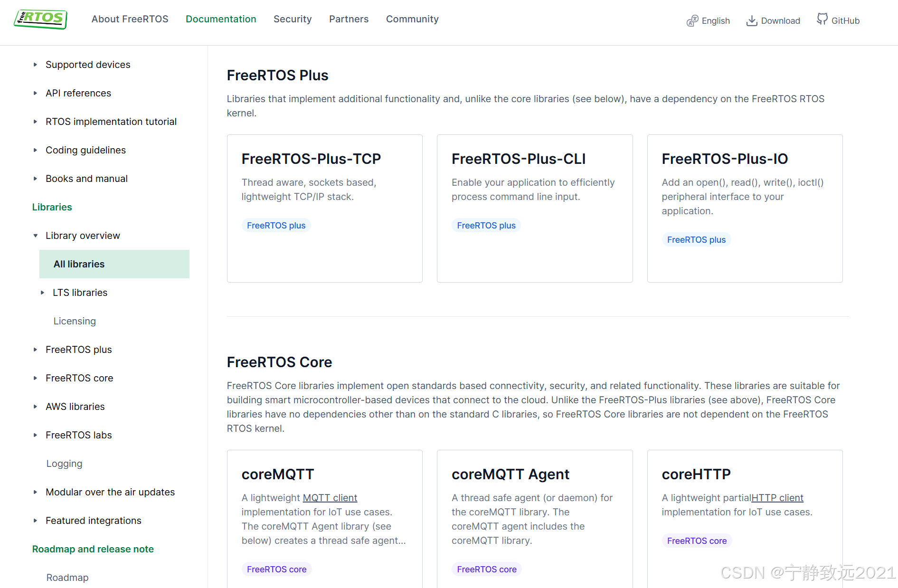Open the Licensing sidebar page

75,321
